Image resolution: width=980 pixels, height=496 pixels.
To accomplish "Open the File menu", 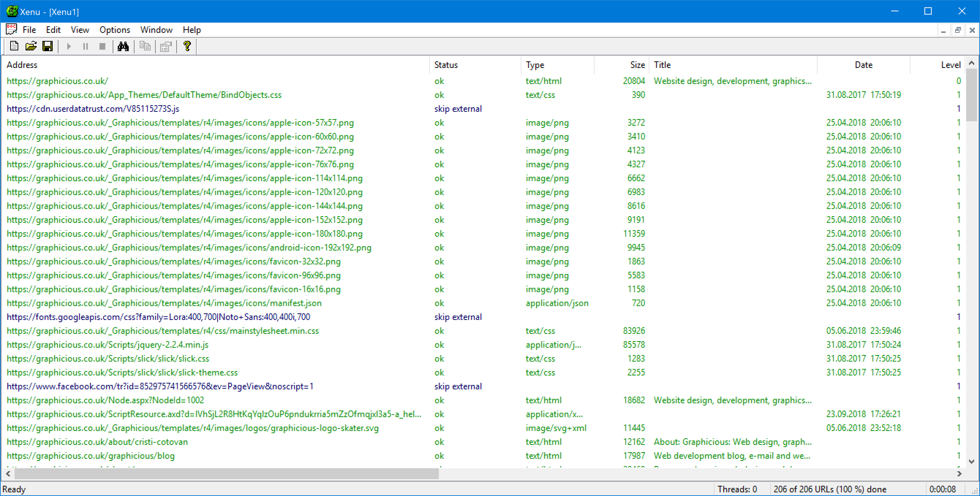I will coord(29,30).
